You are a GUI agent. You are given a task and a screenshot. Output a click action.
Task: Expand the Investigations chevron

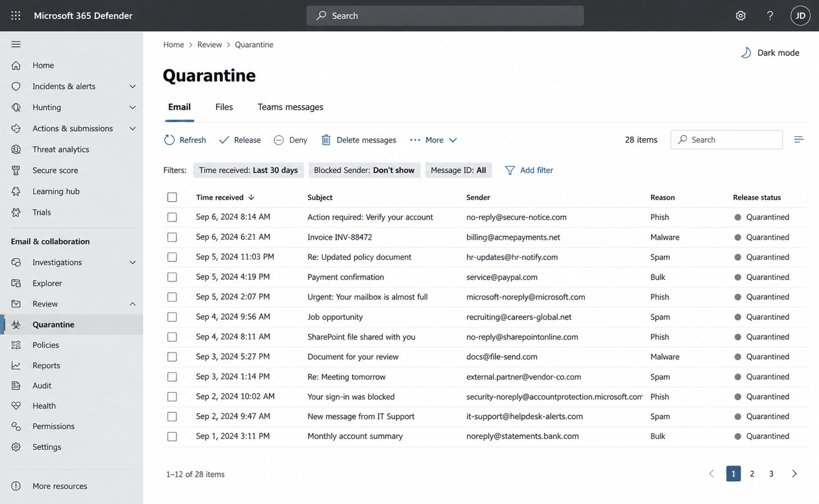pos(133,263)
